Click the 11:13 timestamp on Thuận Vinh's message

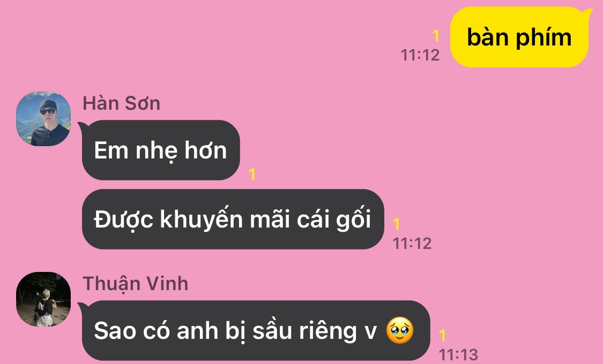[x=458, y=355]
